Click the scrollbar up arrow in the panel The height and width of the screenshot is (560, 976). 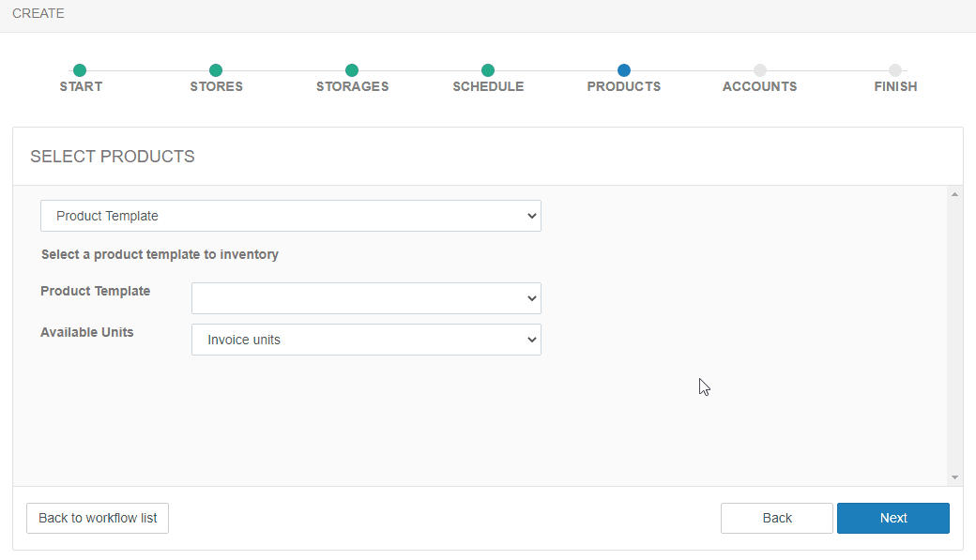tap(954, 194)
